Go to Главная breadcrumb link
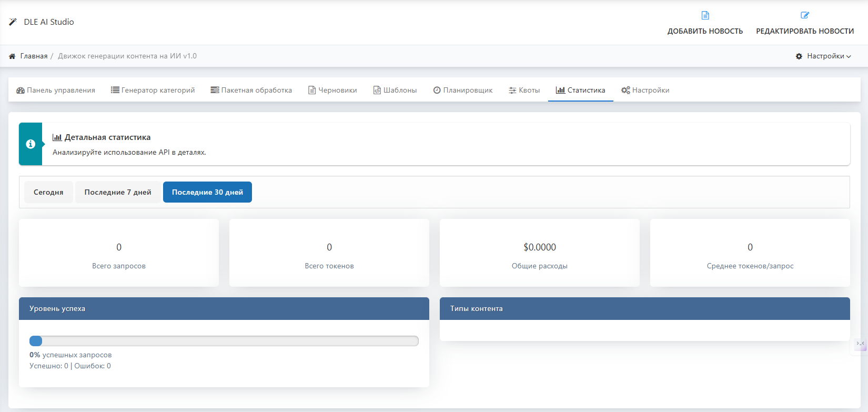Image resolution: width=868 pixels, height=412 pixels. [34, 56]
